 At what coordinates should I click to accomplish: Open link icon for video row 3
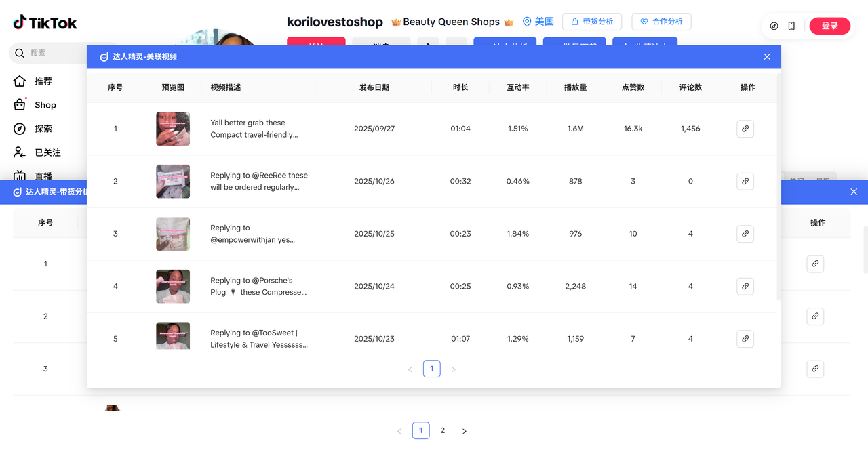745,234
